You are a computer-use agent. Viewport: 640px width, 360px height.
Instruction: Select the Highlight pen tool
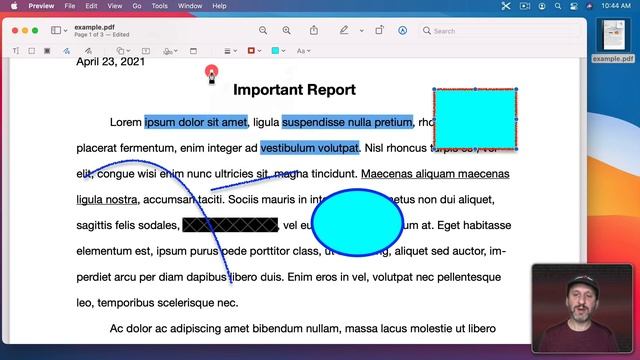344,30
